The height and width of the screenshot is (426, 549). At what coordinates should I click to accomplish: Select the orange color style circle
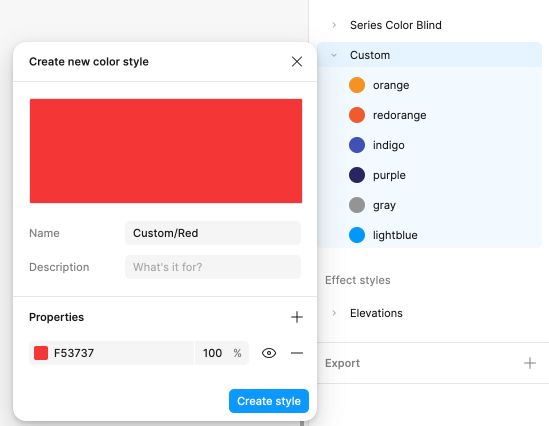coord(357,85)
